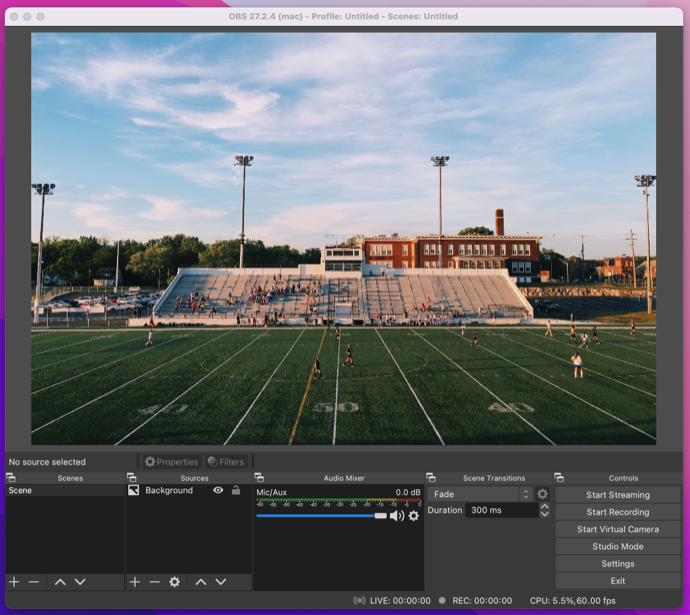Open Mic/Aux audio settings gear
690x615 pixels.
[x=413, y=516]
